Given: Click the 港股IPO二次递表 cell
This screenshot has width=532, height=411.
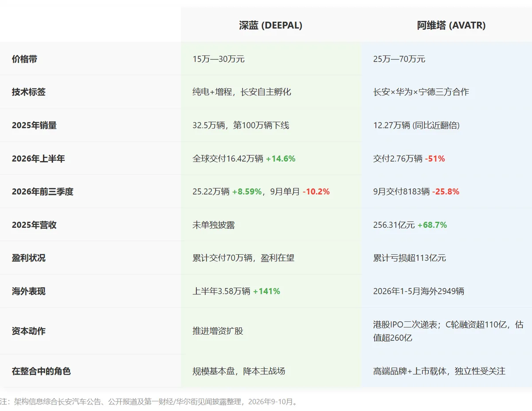Looking at the screenshot, I should [x=446, y=331].
